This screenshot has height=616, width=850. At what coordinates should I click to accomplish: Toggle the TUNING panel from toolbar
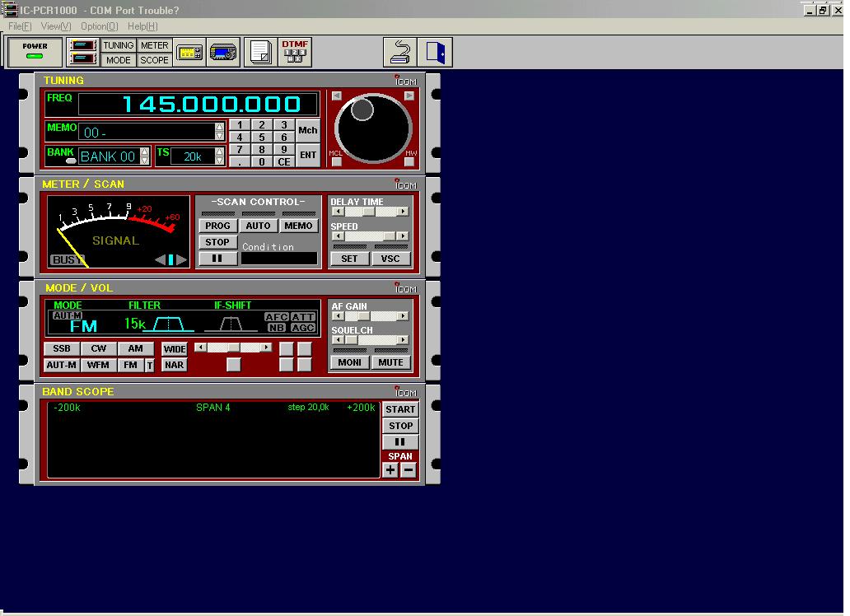[118, 45]
